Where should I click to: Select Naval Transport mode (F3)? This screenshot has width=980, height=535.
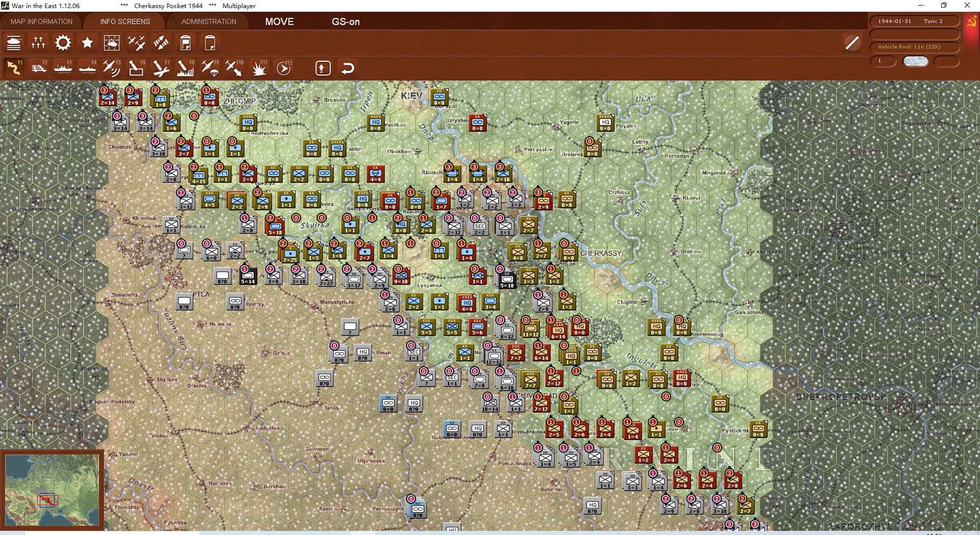pyautogui.click(x=63, y=68)
